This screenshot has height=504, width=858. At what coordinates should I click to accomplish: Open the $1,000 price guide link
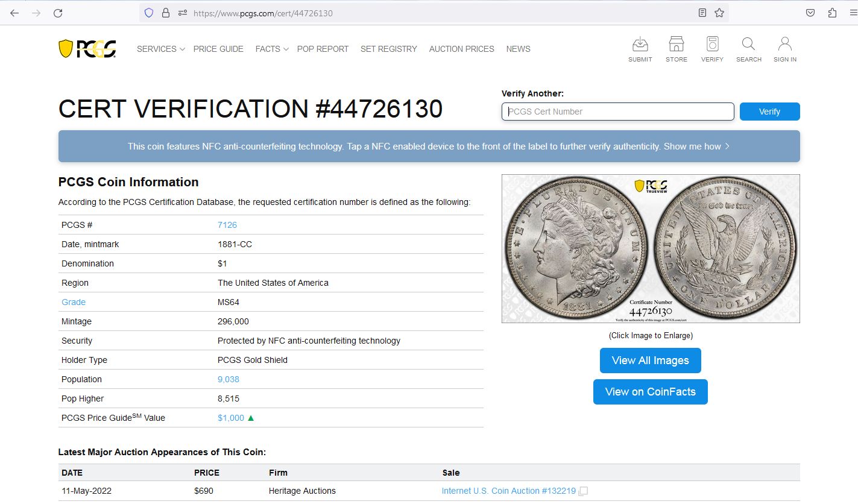(231, 418)
